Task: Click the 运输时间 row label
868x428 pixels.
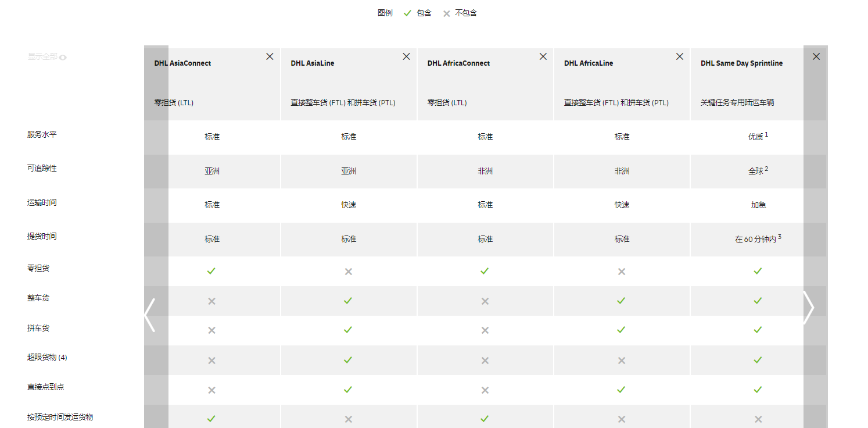Action: 42,202
